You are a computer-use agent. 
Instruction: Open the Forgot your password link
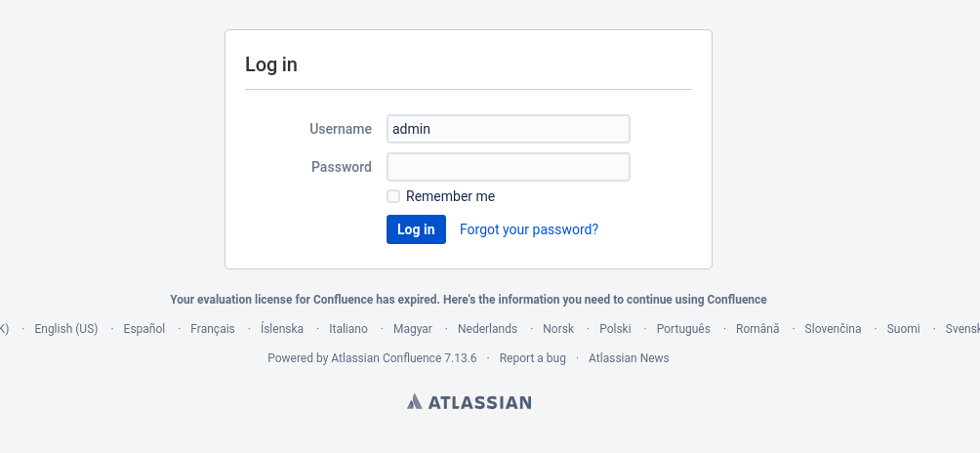click(x=529, y=229)
